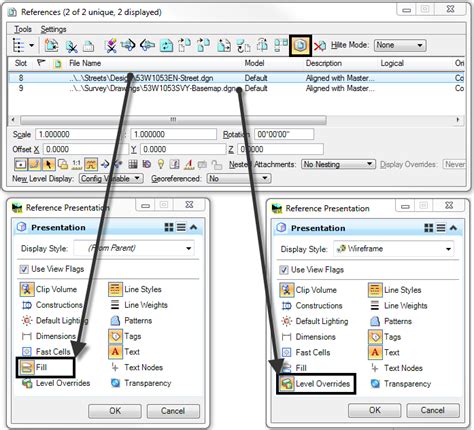Click the Offset Y input field
474x430 pixels.
pos(183,149)
